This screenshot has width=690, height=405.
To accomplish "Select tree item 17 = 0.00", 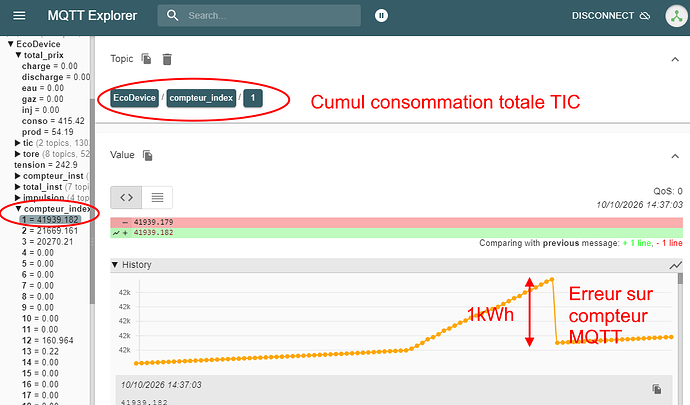I will pos(40,395).
